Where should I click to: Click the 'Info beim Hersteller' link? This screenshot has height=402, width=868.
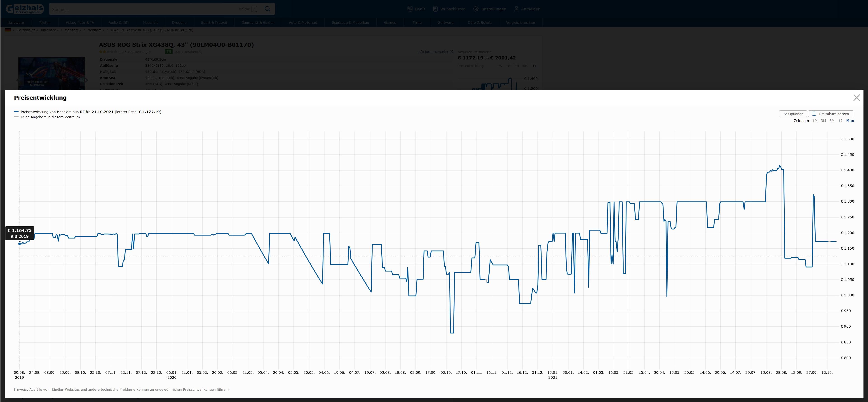click(435, 52)
